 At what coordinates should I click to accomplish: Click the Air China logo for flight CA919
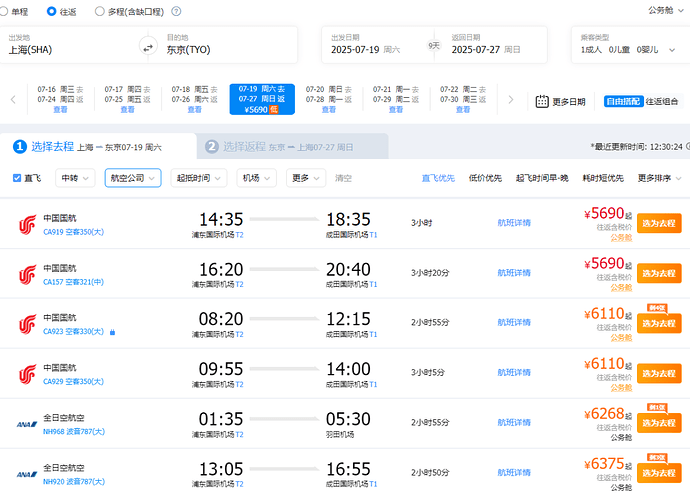[27, 225]
